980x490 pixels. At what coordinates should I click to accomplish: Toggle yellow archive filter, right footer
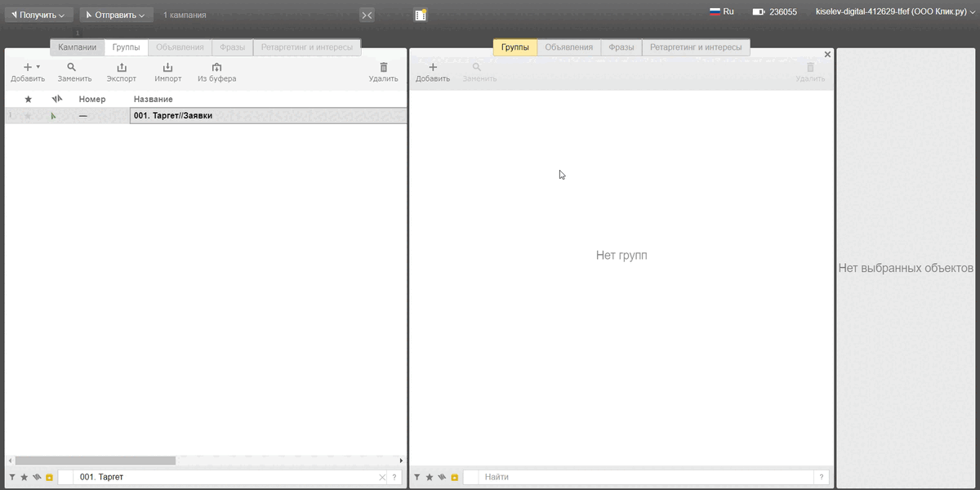[x=454, y=477]
